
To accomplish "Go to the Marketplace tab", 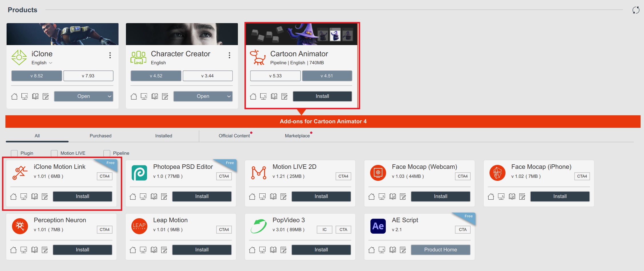I will point(297,136).
